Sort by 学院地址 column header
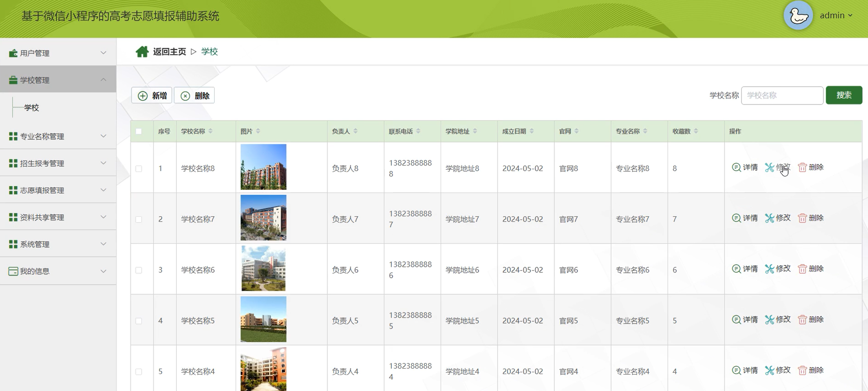The height and width of the screenshot is (391, 868). 462,131
